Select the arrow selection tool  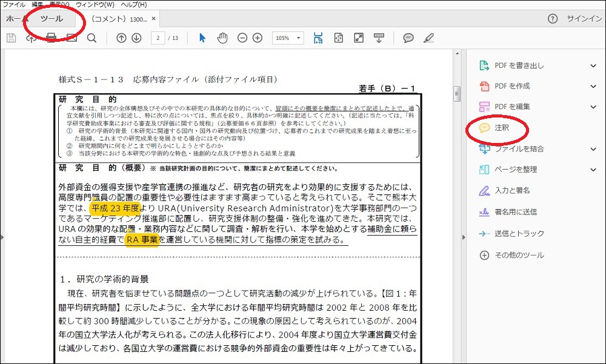pyautogui.click(x=202, y=38)
